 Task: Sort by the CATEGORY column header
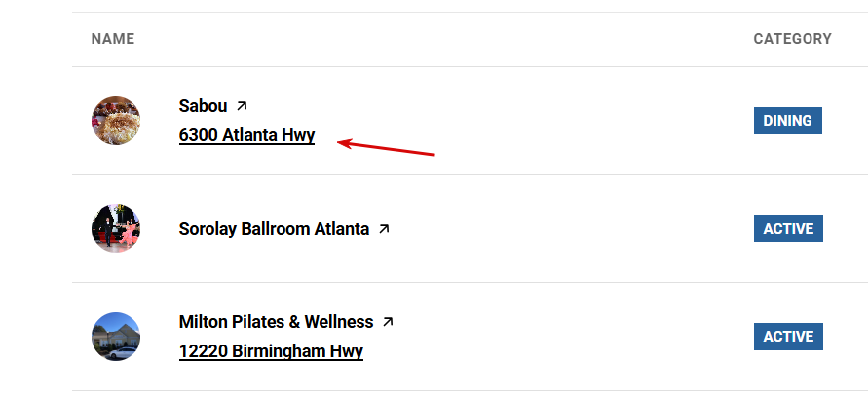pos(792,39)
